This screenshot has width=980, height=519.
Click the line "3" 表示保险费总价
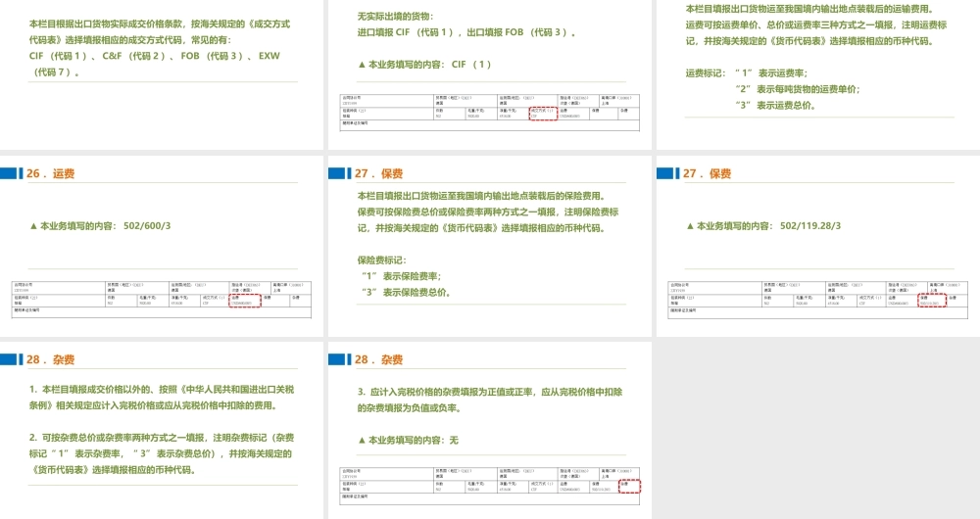pos(405,293)
